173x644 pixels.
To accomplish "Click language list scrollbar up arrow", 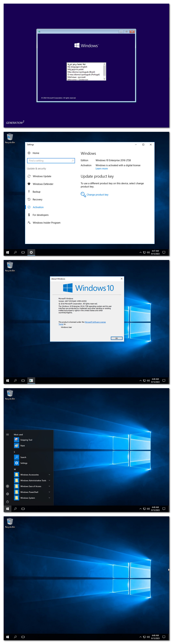I will point(105,64).
